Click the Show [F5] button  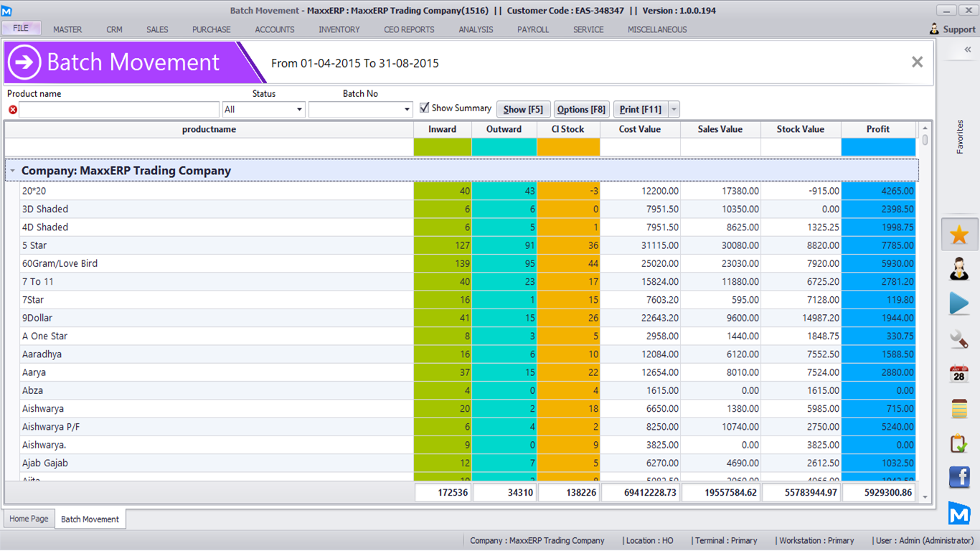click(x=522, y=109)
